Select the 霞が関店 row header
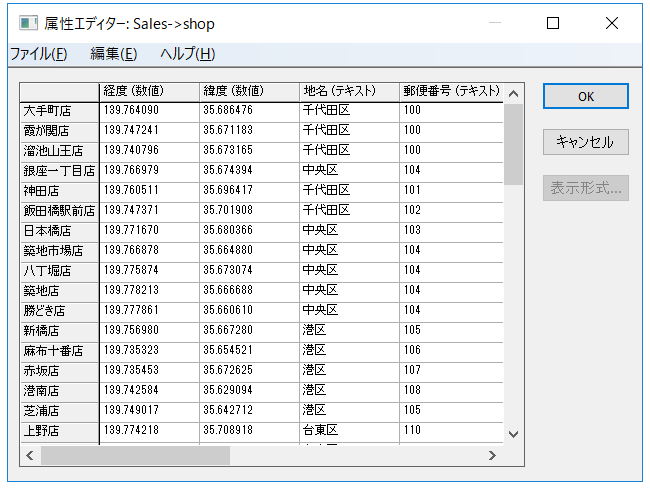 pos(59,132)
